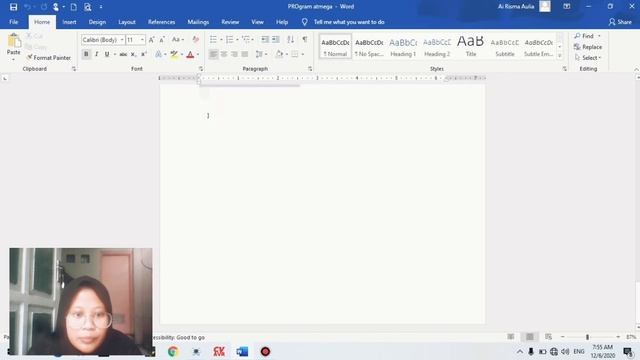The image size is (640, 360).
Task: Open the font size dropdown
Action: pos(142,40)
